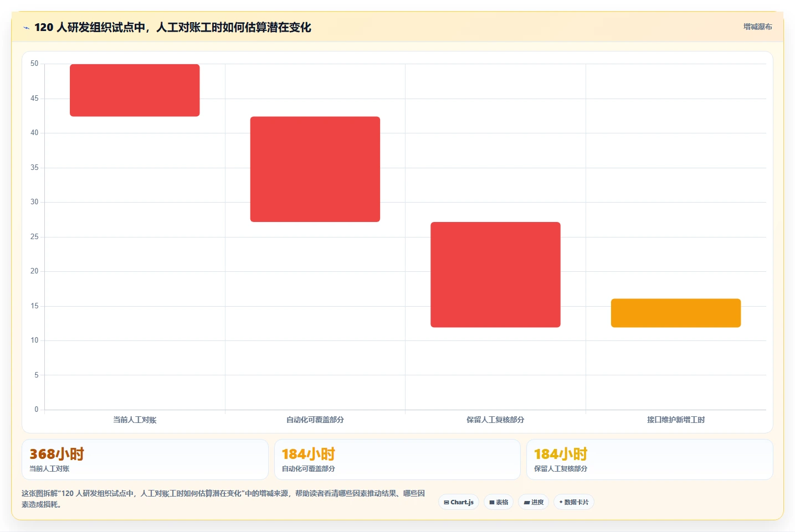This screenshot has width=795, height=532.
Task: Click the y-axis tick value 50
Action: coord(34,64)
